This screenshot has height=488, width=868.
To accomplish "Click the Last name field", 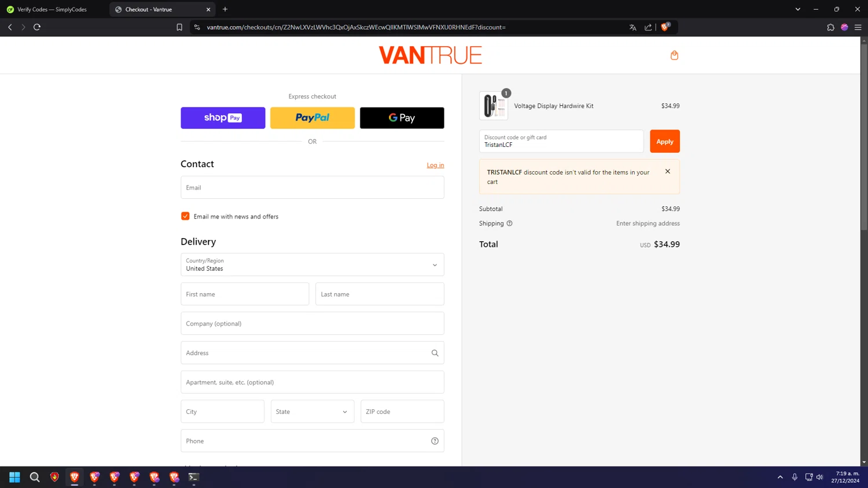I will 380,294.
